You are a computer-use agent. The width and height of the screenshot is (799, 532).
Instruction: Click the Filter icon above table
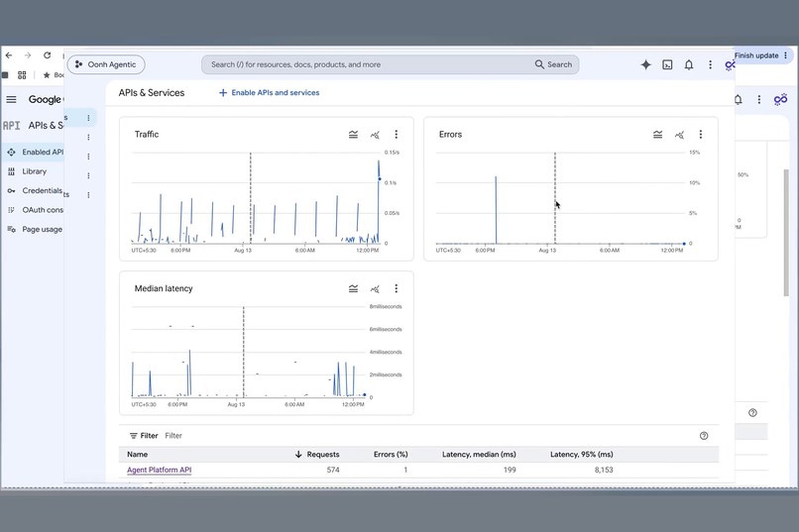click(x=134, y=436)
